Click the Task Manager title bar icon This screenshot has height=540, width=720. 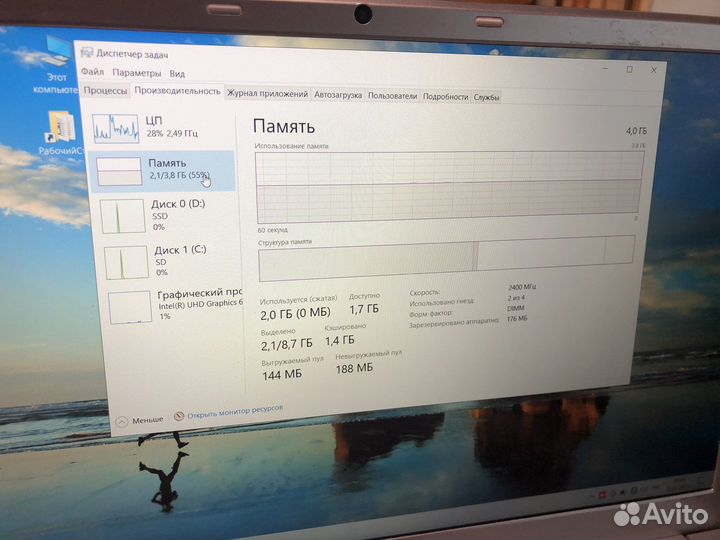click(x=87, y=53)
